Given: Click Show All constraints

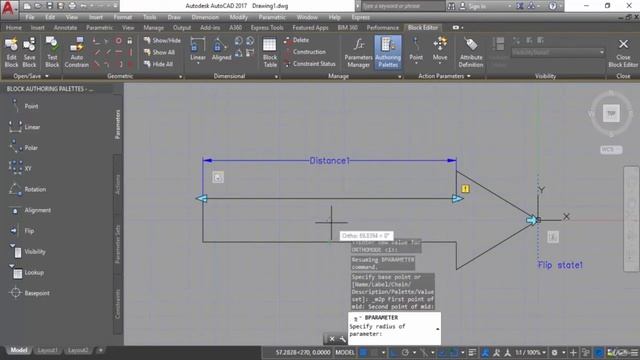Looking at the screenshot, I should [x=159, y=52].
